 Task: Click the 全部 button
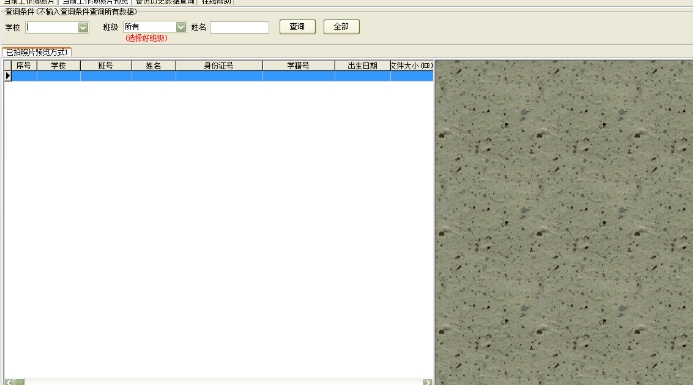pos(341,27)
